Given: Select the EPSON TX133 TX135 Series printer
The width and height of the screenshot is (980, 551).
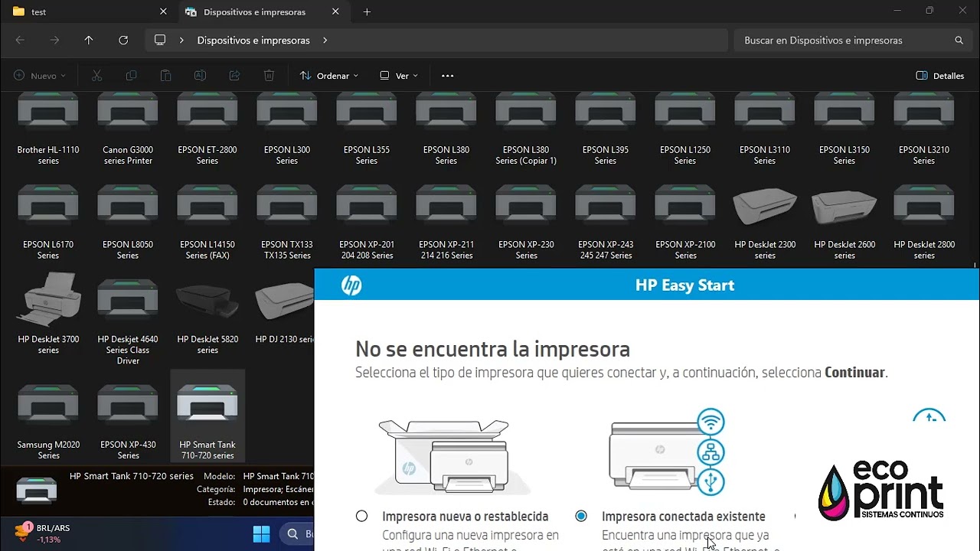Looking at the screenshot, I should (x=287, y=222).
